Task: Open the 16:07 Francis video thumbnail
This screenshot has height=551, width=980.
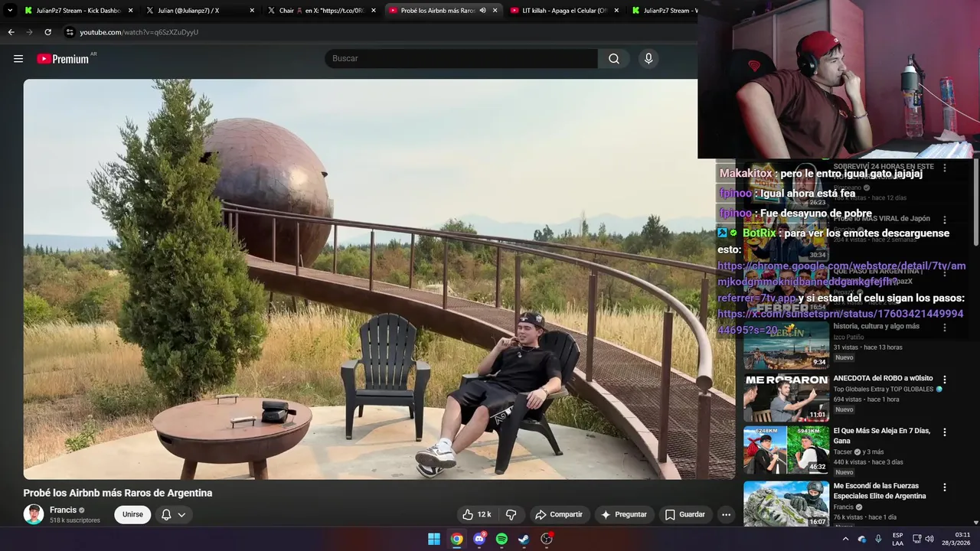Action: click(786, 504)
